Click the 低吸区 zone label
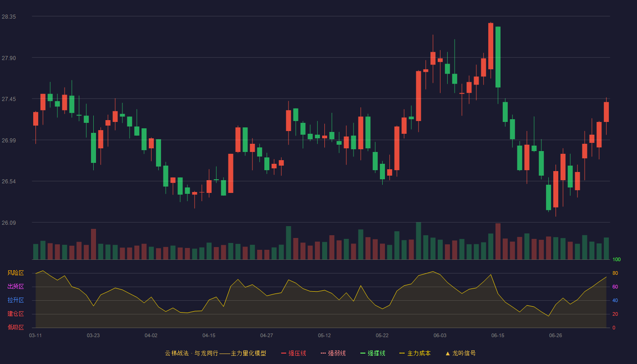The image size is (637, 364). (15, 327)
